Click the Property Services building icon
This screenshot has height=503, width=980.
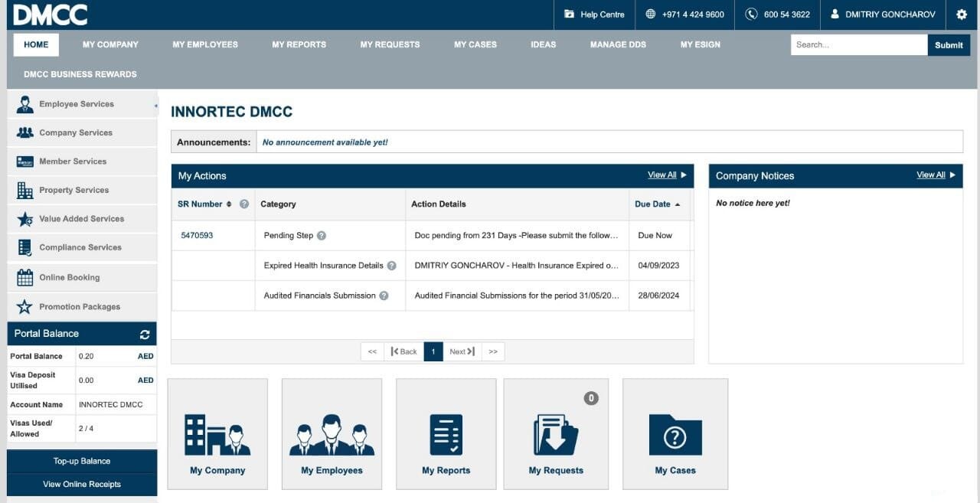pos(25,190)
